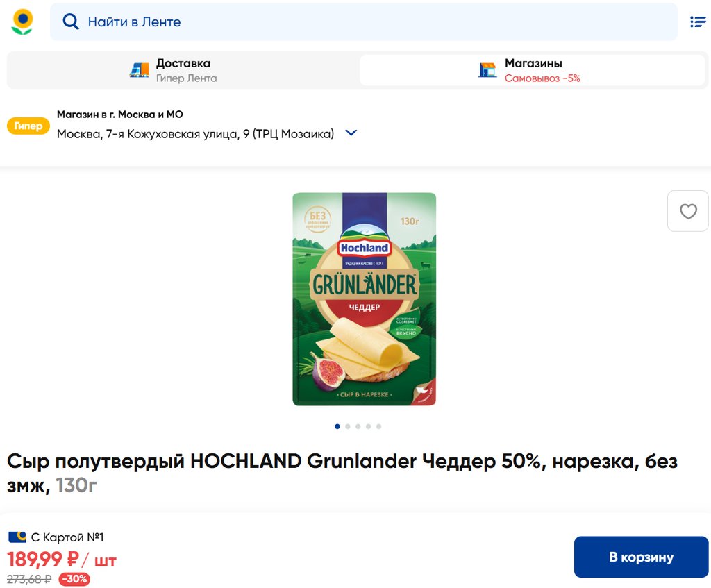This screenshot has height=588, width=711.
Task: Show the third product image via dot
Action: point(358,426)
